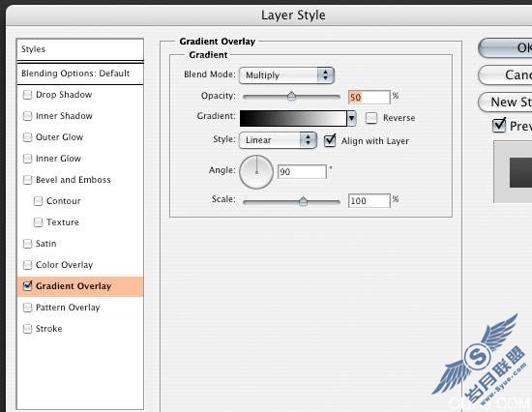The width and height of the screenshot is (532, 412).
Task: Select Blending Options: Default
Action: point(80,74)
